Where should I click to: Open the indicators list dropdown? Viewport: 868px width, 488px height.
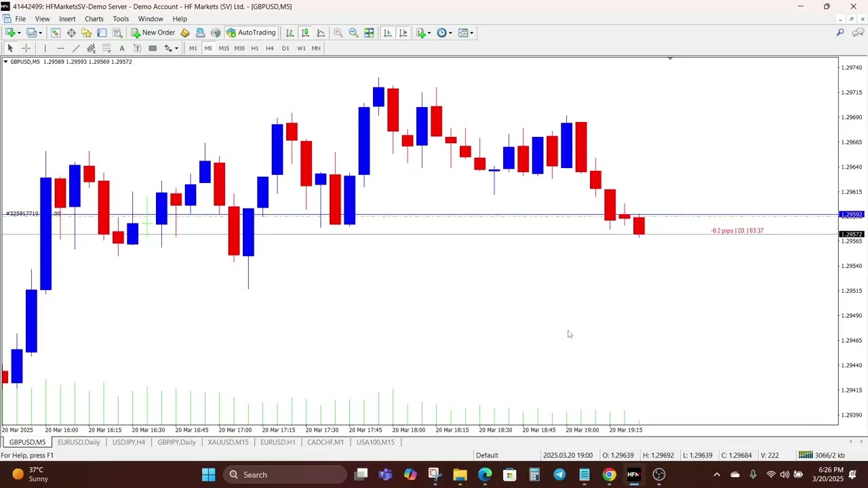tap(424, 33)
